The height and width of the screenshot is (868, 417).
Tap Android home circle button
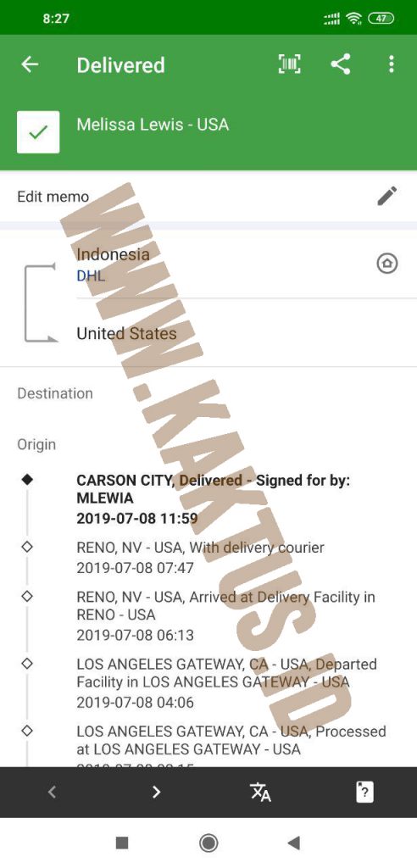[208, 843]
